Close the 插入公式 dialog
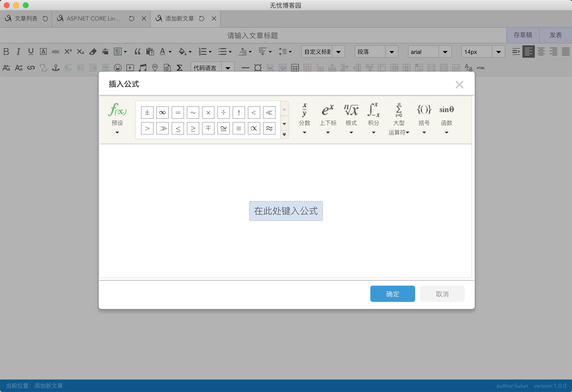 click(459, 84)
